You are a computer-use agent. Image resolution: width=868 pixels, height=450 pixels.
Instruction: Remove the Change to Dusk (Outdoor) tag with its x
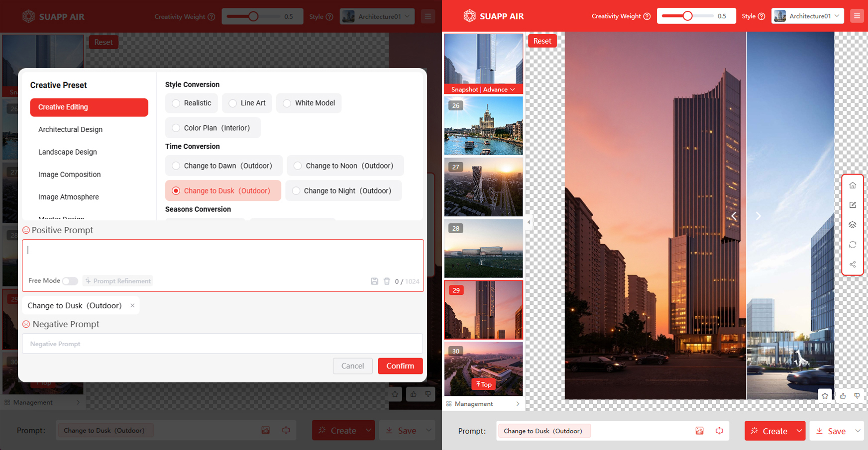(x=132, y=305)
